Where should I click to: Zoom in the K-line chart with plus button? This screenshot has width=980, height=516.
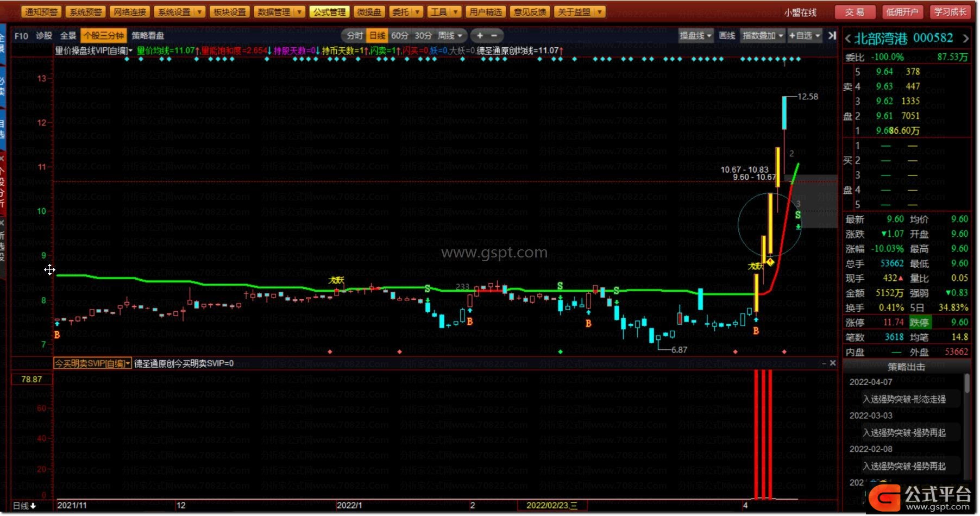click(480, 36)
